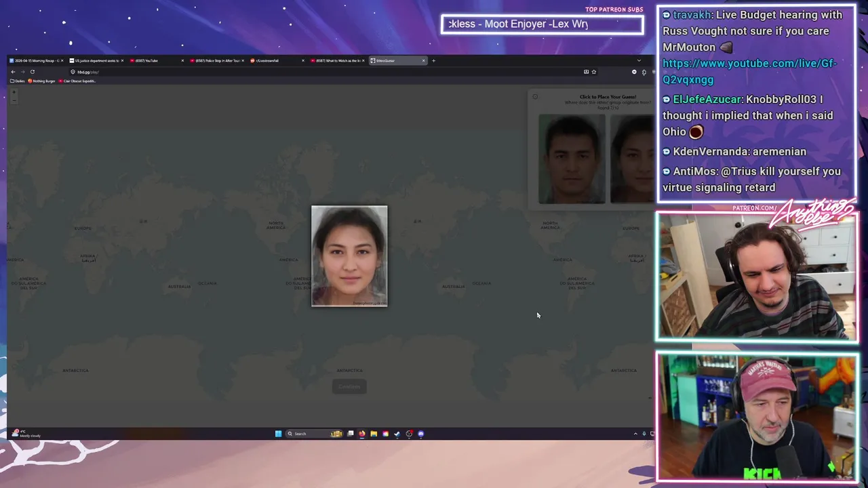Click the round icon at guess panel corner
The image size is (868, 488).
pyautogui.click(x=535, y=97)
